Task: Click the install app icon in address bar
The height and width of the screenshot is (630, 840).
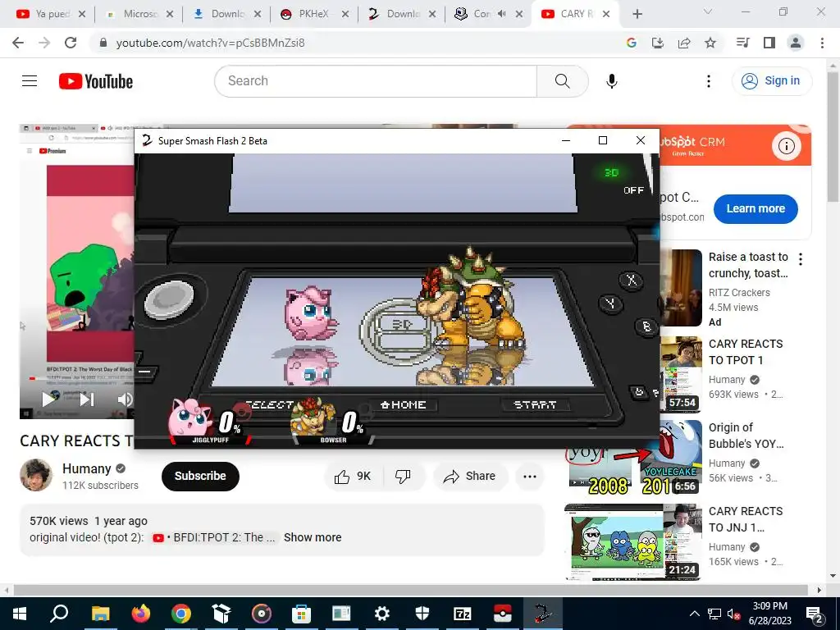Action: click(x=658, y=43)
